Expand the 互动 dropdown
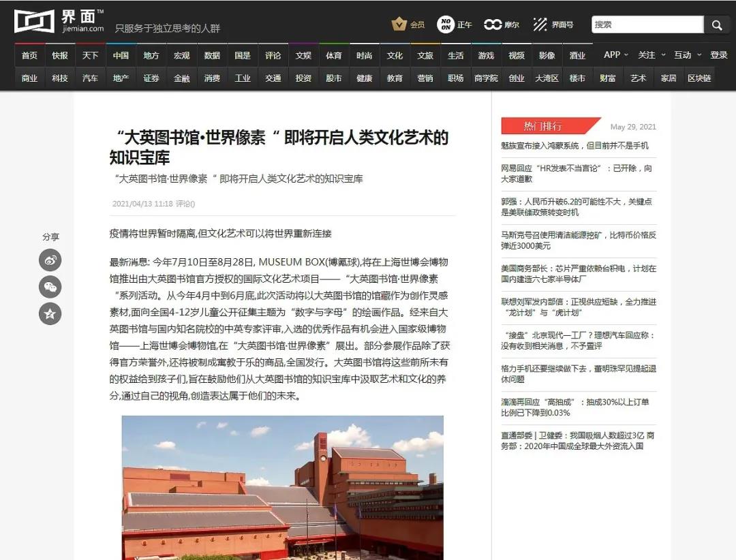736x560 pixels. click(688, 55)
